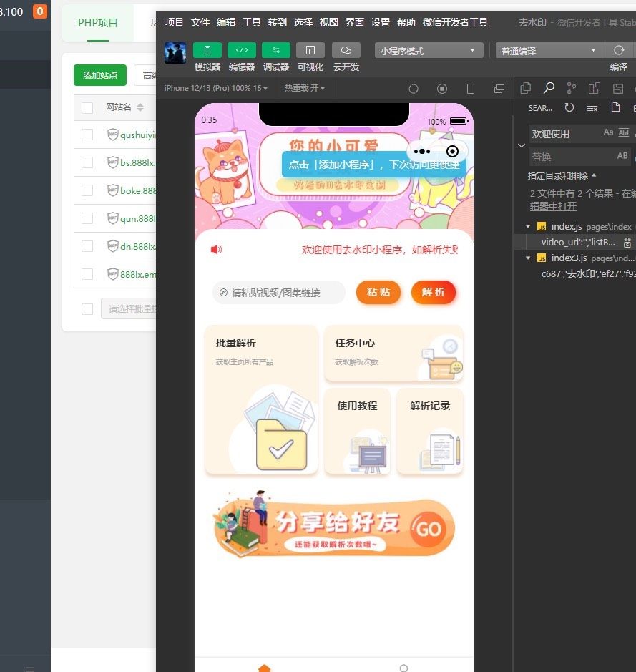
Task: Open the file explorer icon in sidebar
Action: (526, 89)
